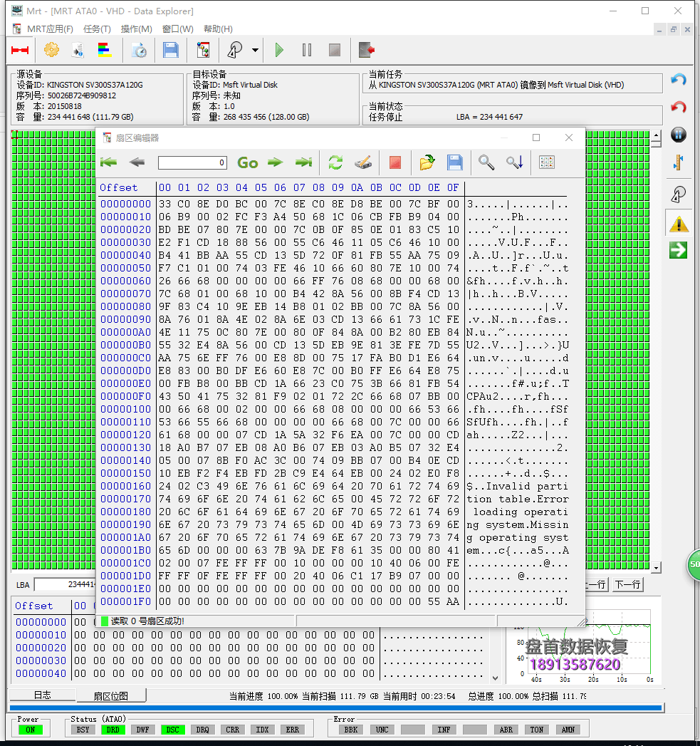Image resolution: width=700 pixels, height=746 pixels.
Task: Click the red redo arrow on right sidebar
Action: pos(678,107)
